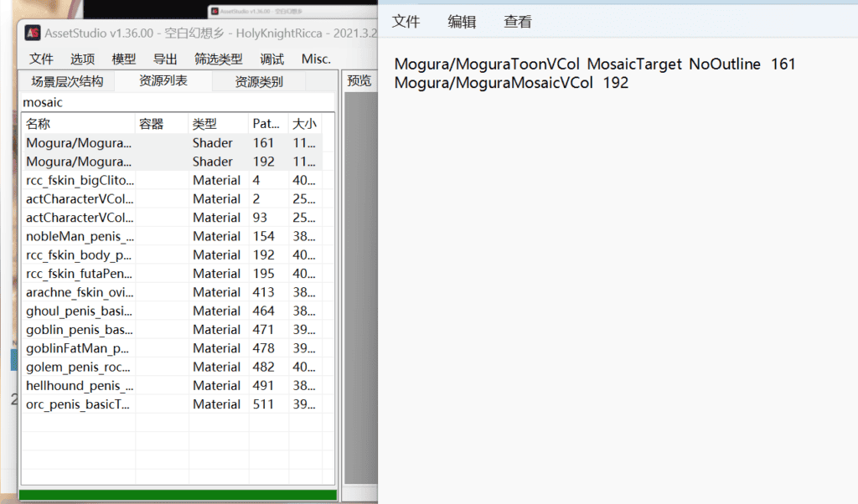
Task: Open the 筛选类型 menu in AssetStudio
Action: 219,59
